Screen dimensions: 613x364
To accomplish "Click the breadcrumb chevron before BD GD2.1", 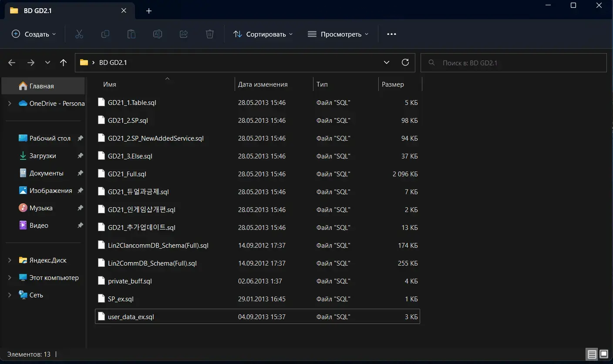I will pyautogui.click(x=94, y=63).
